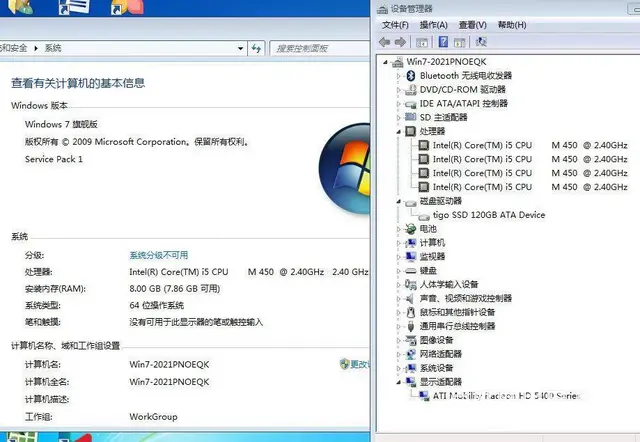Click the DVD/CD-ROM drive icon
The width and height of the screenshot is (640, 442).
click(x=411, y=90)
